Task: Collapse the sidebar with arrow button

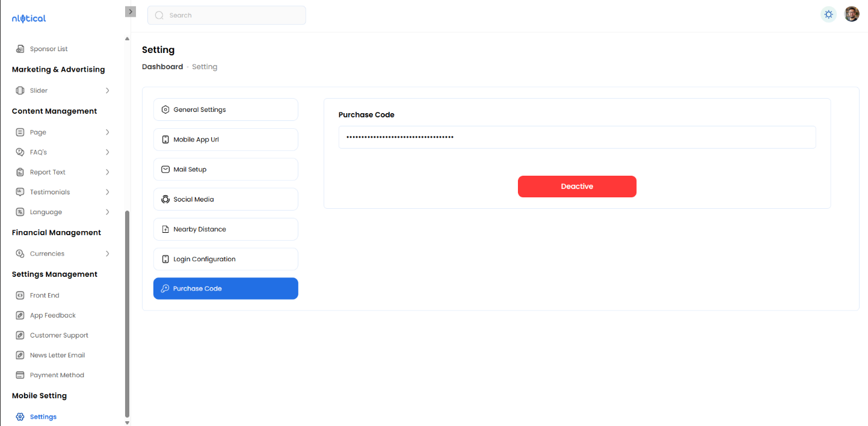Action: 131,11
